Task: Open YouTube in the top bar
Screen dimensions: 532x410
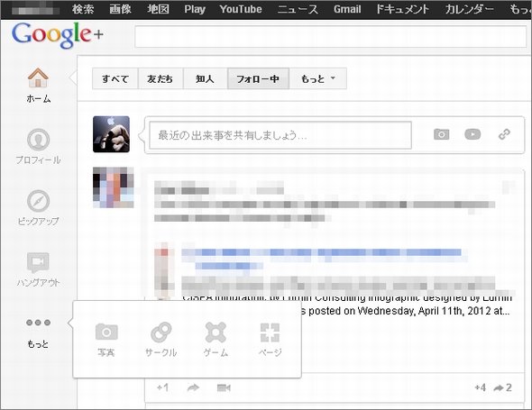Action: point(241,9)
